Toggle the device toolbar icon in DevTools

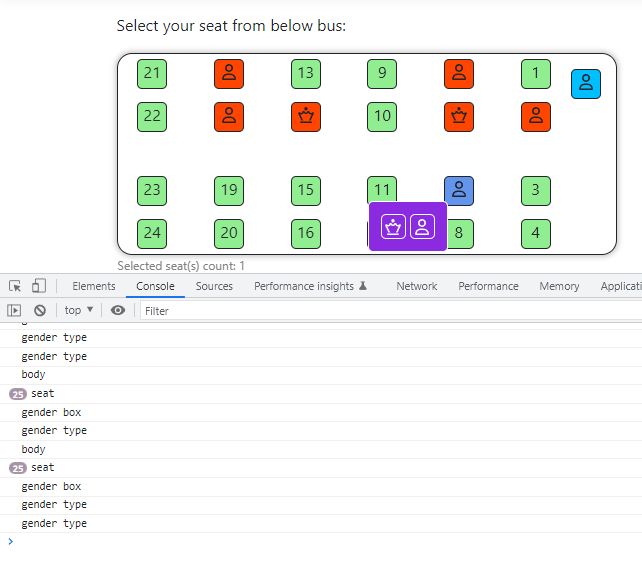(x=39, y=286)
